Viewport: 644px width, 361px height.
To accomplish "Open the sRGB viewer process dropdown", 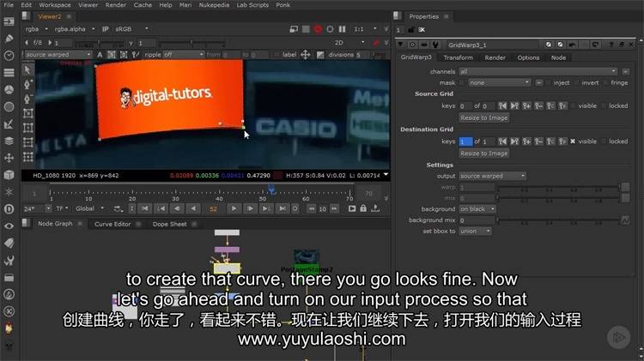I will pos(131,29).
